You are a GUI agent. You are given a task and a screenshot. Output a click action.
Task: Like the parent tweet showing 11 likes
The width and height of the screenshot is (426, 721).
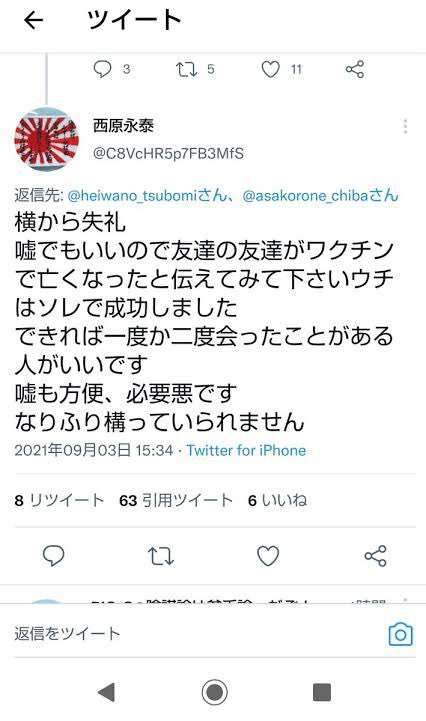point(271,69)
